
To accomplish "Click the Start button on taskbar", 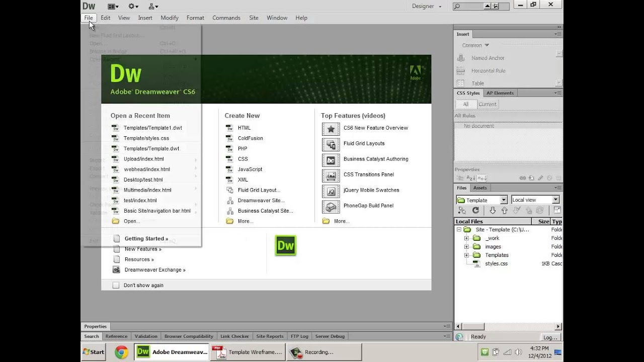I will [x=94, y=352].
